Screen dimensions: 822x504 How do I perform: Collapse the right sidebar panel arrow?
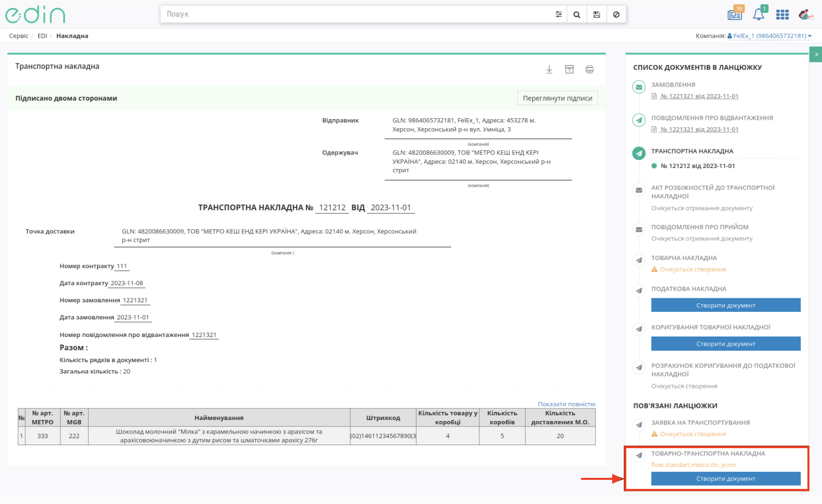(816, 54)
